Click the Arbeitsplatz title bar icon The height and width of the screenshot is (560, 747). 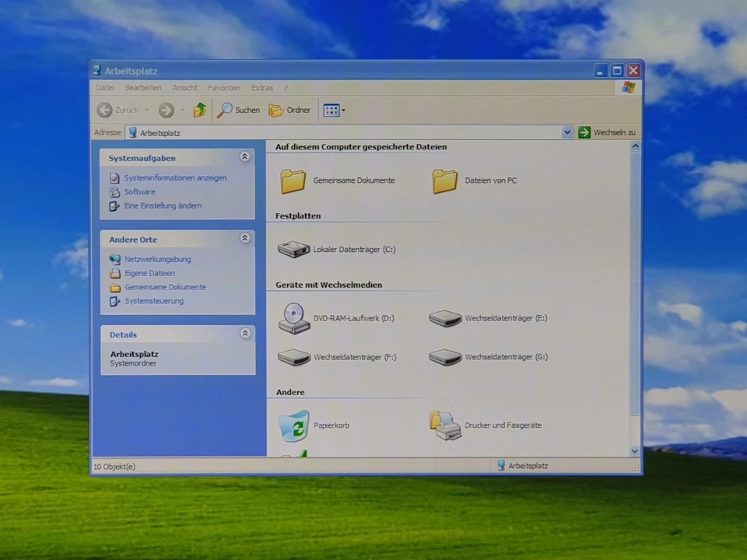point(97,71)
